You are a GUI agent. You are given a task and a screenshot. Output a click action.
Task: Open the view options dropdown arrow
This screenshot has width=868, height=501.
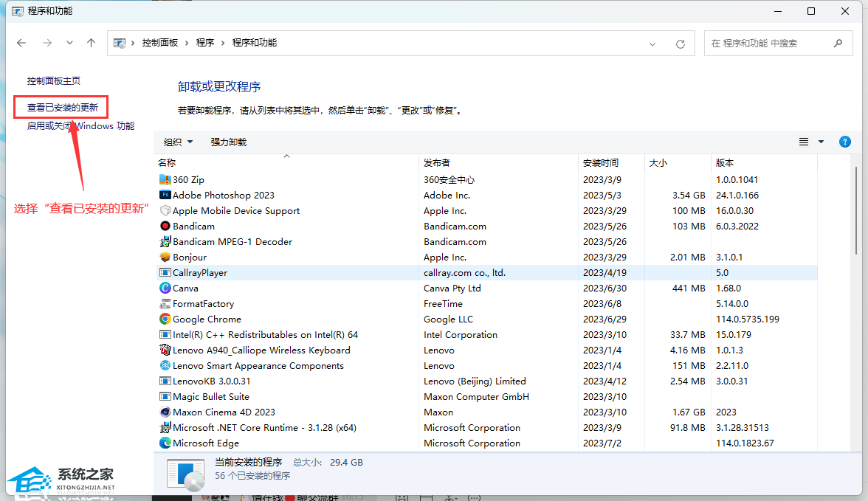tap(821, 142)
